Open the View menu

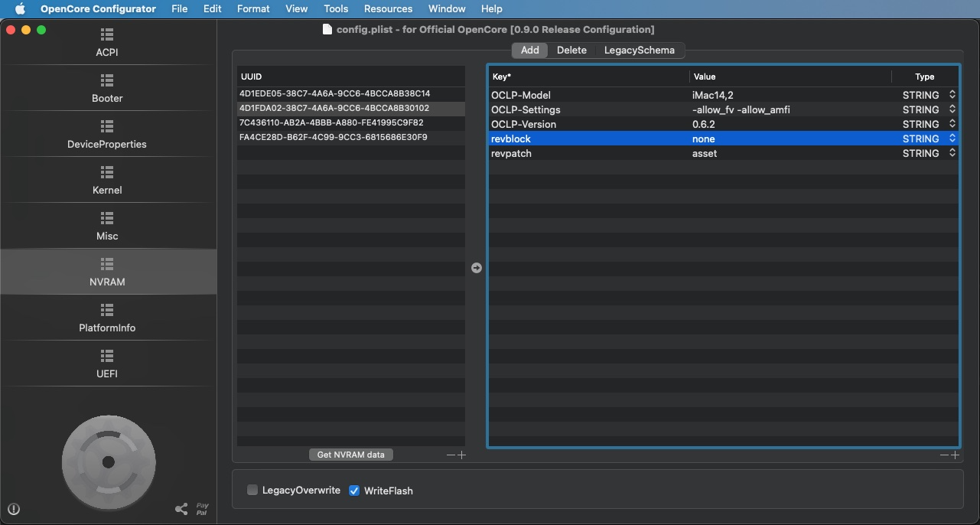coord(297,8)
